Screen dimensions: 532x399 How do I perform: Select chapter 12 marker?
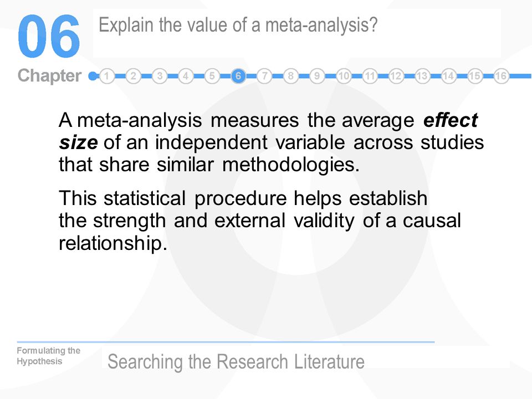[396, 76]
